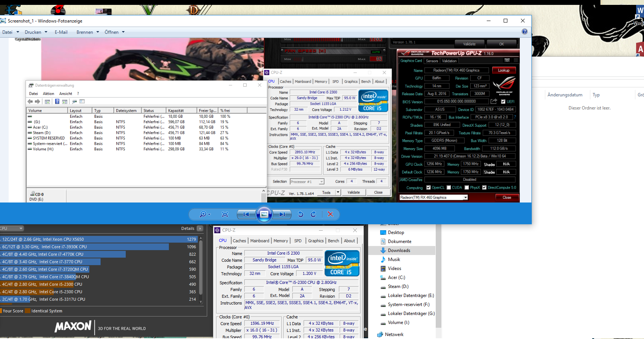644x339 pixels.
Task: Click the Cinebench ranking list scrollbar thumb
Action: [x=201, y=267]
